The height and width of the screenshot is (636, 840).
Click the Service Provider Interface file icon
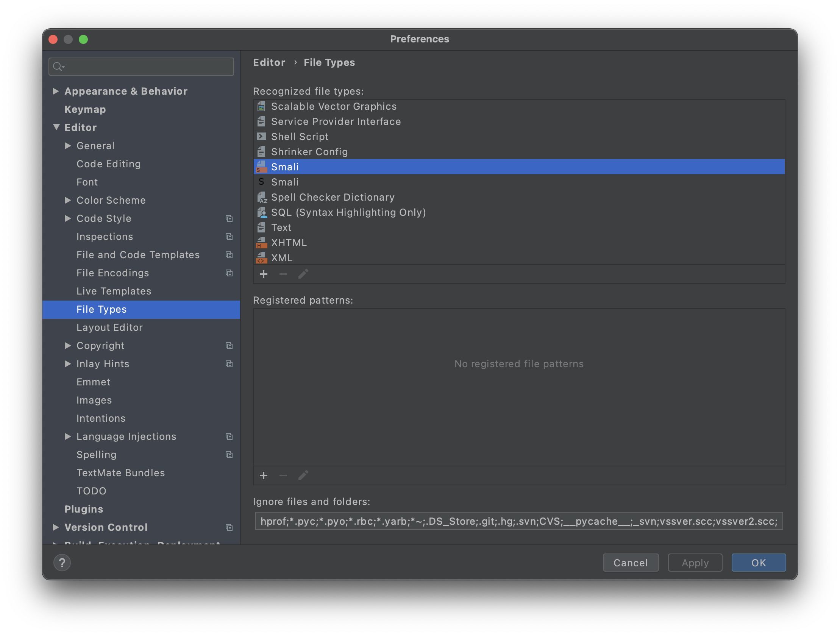(x=261, y=122)
